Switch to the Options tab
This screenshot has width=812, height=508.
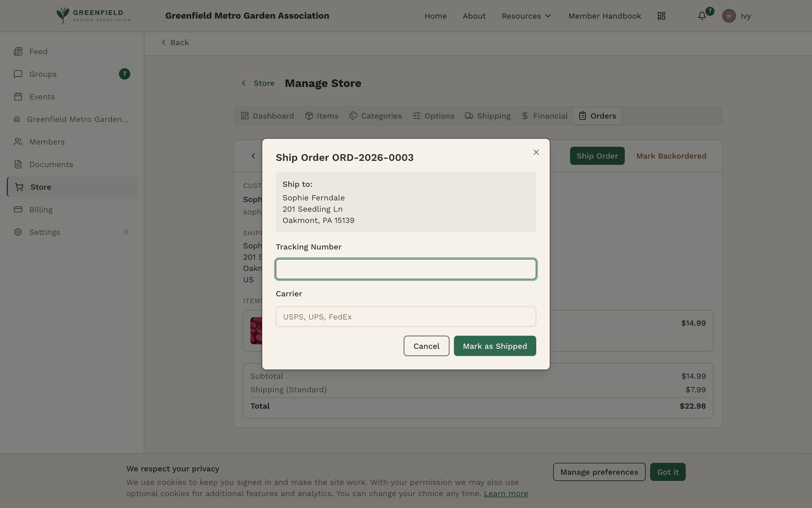[433, 116]
